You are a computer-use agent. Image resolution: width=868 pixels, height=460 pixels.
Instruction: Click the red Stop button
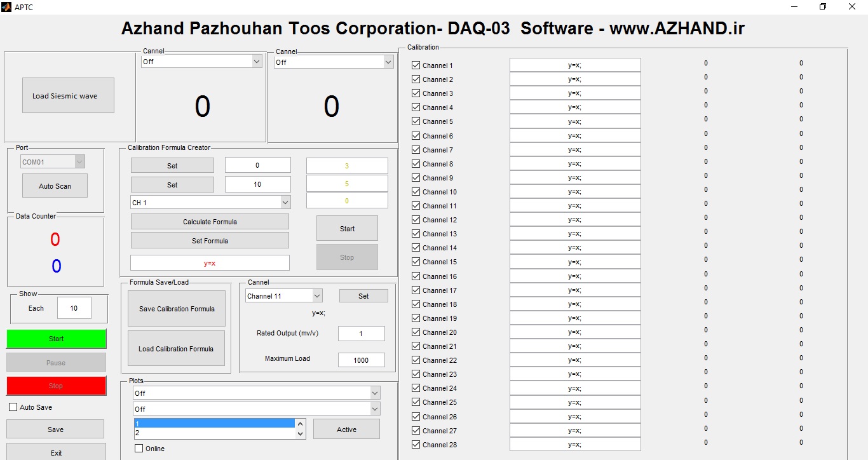tap(56, 385)
